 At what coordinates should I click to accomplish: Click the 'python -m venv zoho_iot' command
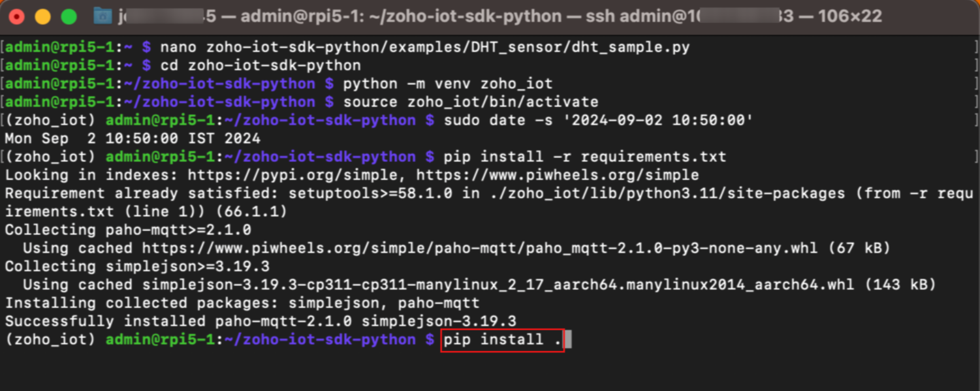tap(447, 84)
